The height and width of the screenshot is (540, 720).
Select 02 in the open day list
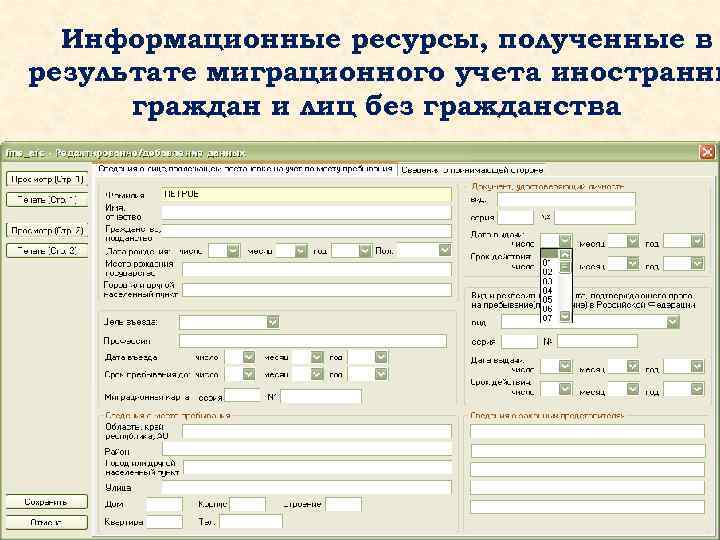click(547, 272)
